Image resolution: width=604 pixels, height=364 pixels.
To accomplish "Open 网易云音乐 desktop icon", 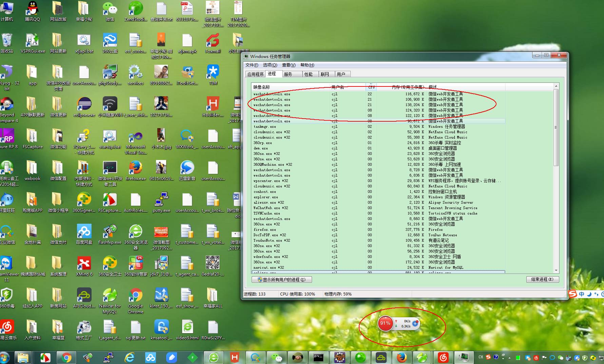I will pyautogui.click(x=7, y=330).
